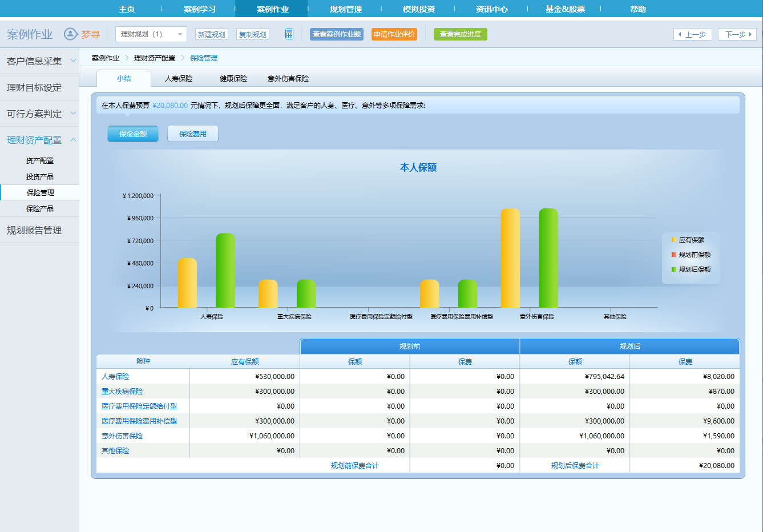The height and width of the screenshot is (532, 763).
Task: Click the 查看案例作业题 button
Action: (x=337, y=34)
